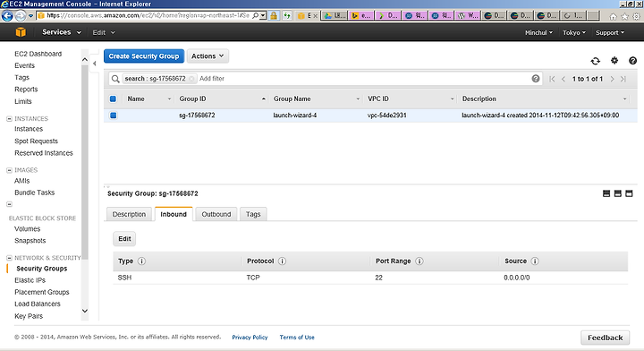Toggle checkbox for sg-17568672 row
This screenshot has width=644, height=351.
(x=114, y=116)
